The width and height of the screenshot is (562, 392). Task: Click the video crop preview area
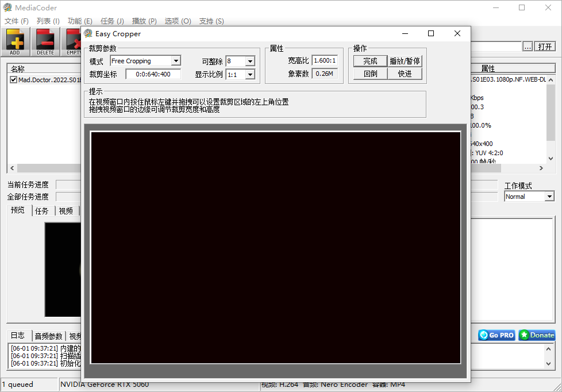(x=276, y=248)
